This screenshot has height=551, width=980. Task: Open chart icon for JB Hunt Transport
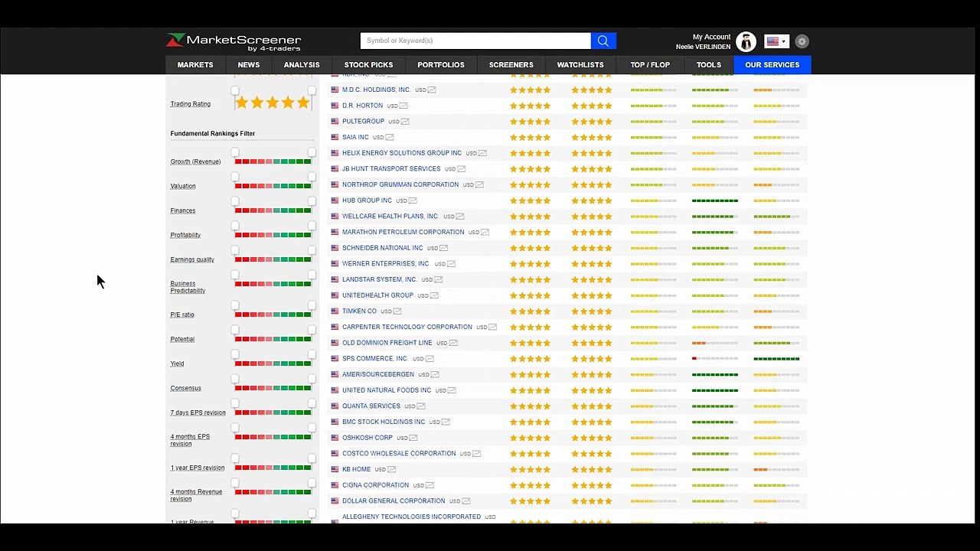[x=461, y=169]
